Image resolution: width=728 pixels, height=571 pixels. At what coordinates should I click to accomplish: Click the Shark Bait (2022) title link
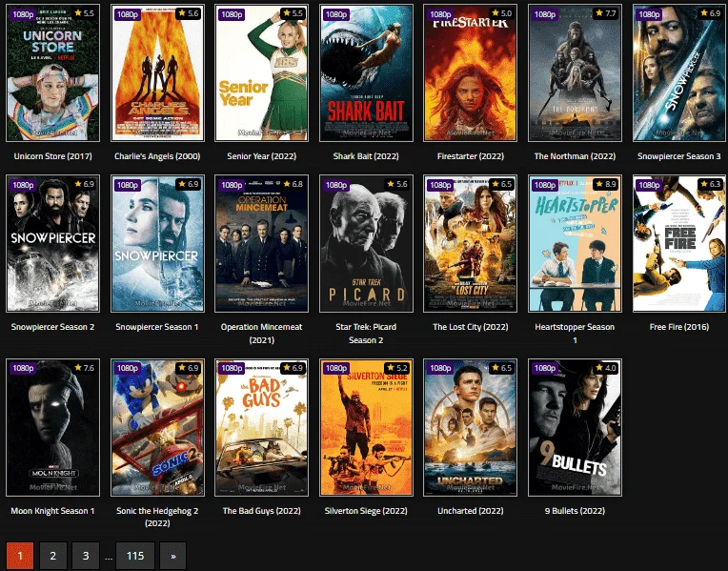click(366, 156)
